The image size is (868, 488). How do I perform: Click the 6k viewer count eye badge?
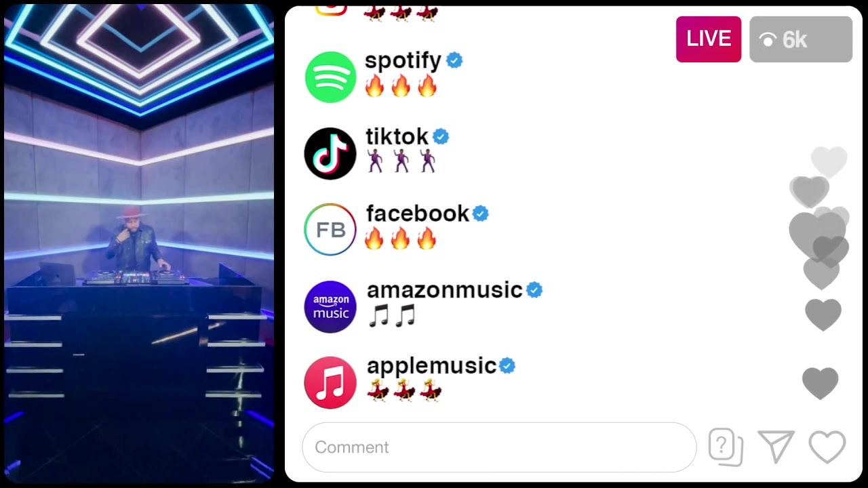tap(801, 39)
